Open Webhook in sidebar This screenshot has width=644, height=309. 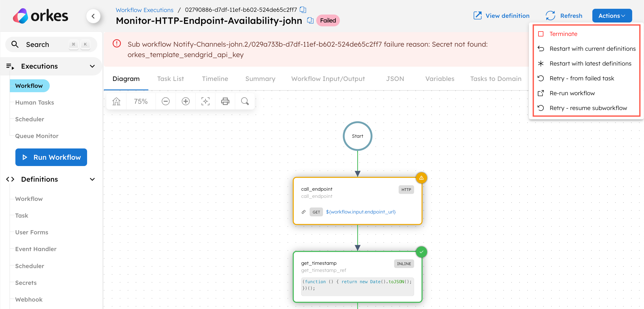29,300
